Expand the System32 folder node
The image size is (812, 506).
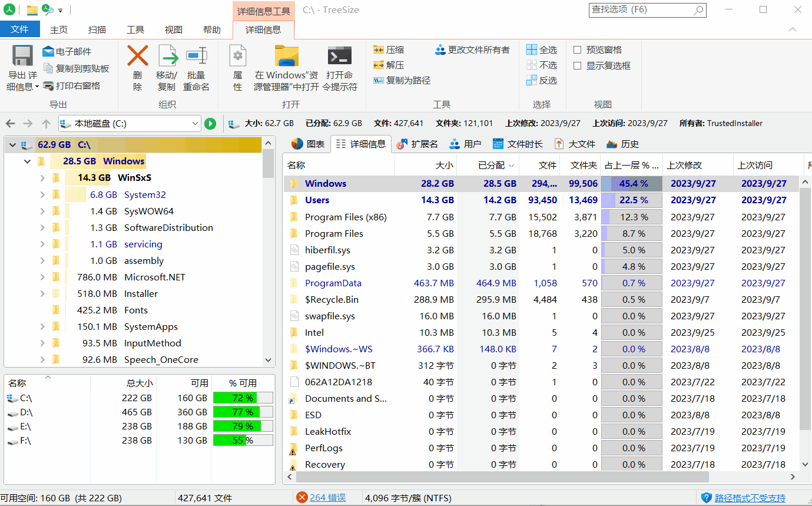coord(42,194)
